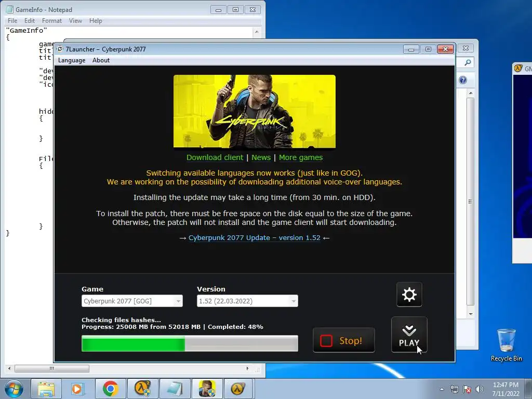Click background window's vertical scrollbar thumb
The image size is (532, 399).
coord(470,202)
